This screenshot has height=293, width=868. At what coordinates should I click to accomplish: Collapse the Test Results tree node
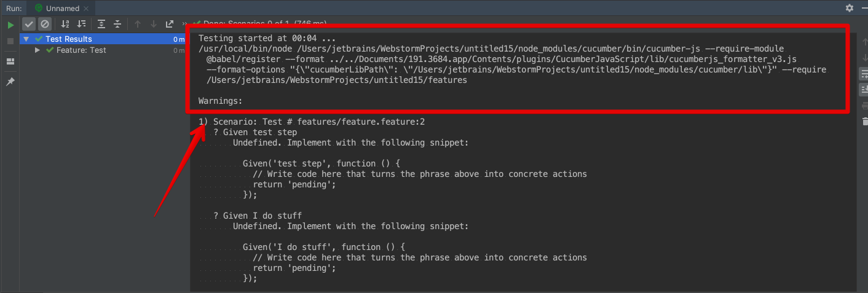point(26,39)
